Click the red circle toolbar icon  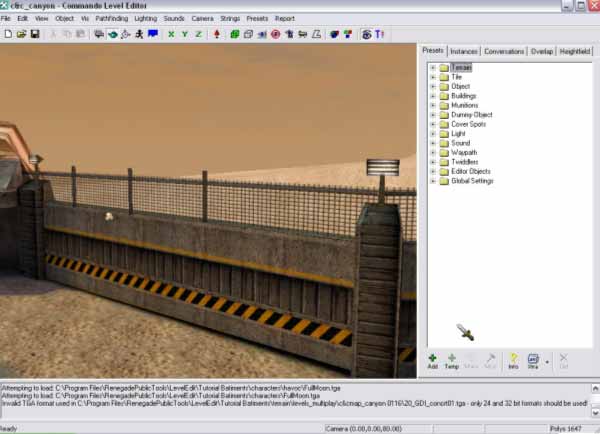coord(276,34)
